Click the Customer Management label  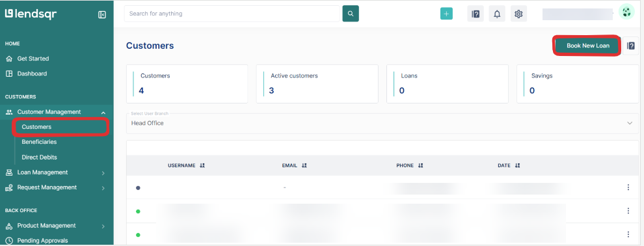[49, 112]
